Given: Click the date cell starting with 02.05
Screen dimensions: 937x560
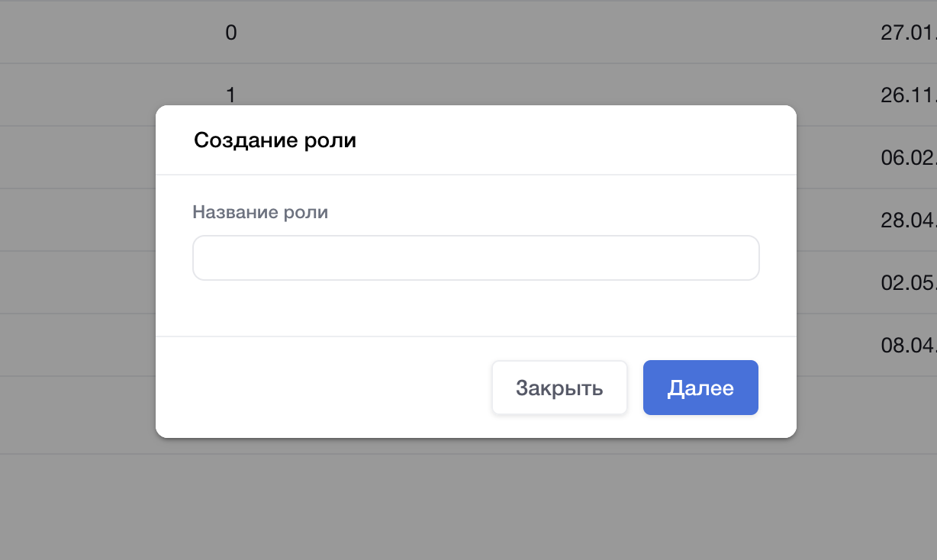Looking at the screenshot, I should (x=908, y=282).
